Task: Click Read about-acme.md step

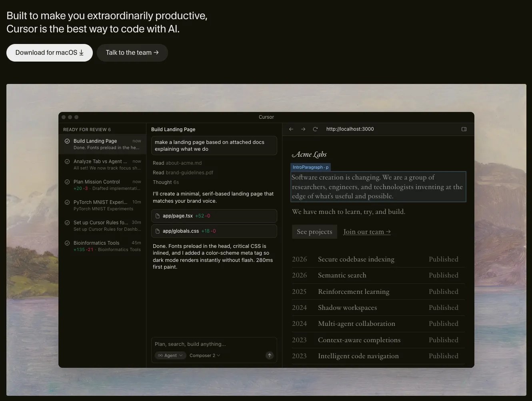Action: 177,163
